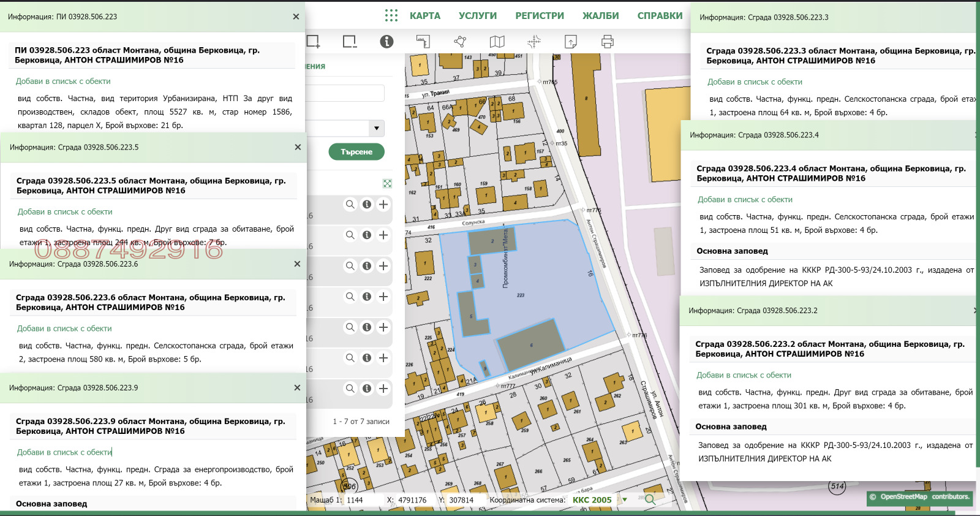Click the print map icon
This screenshot has width=980, height=516.
pos(607,42)
